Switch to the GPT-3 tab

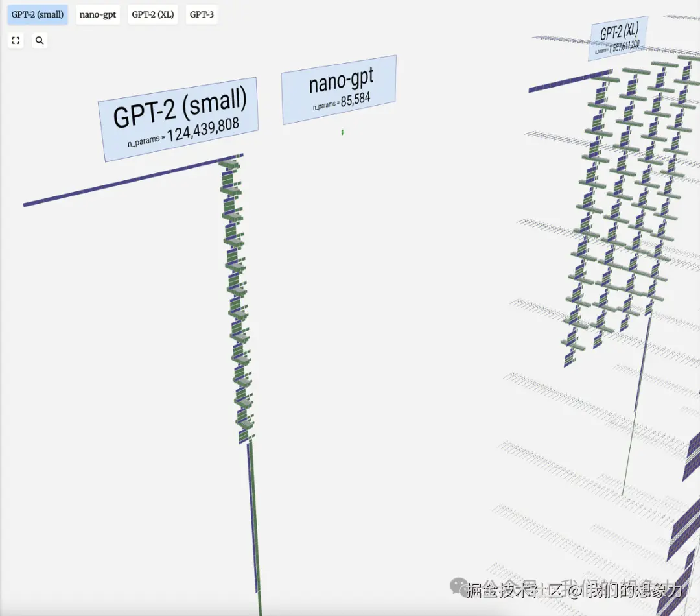(202, 14)
